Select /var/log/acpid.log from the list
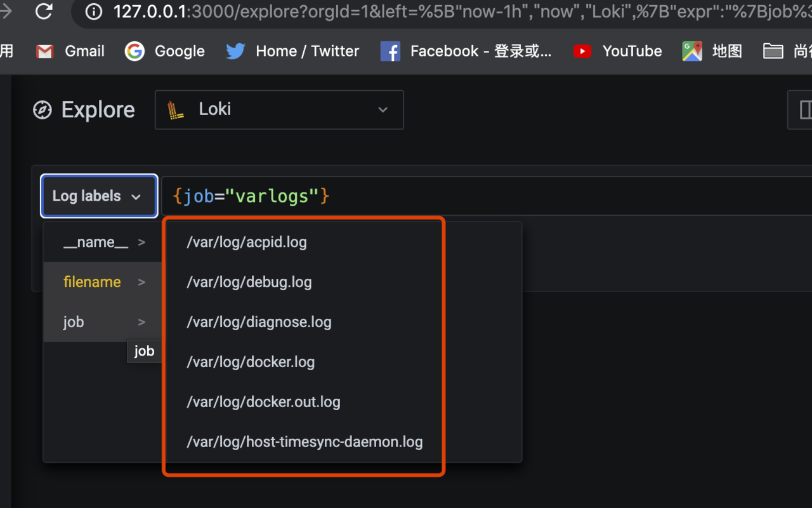Image resolution: width=812 pixels, height=508 pixels. 247,242
